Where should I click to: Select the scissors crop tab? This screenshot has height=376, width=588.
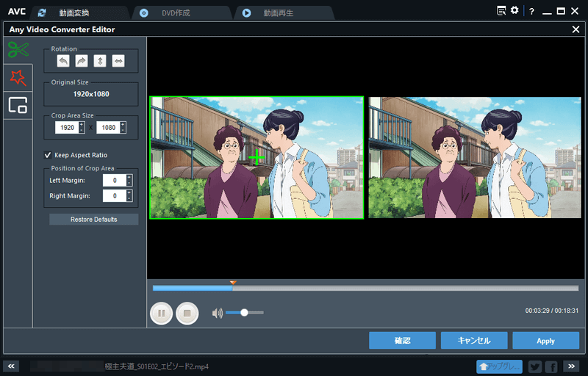pyautogui.click(x=18, y=50)
